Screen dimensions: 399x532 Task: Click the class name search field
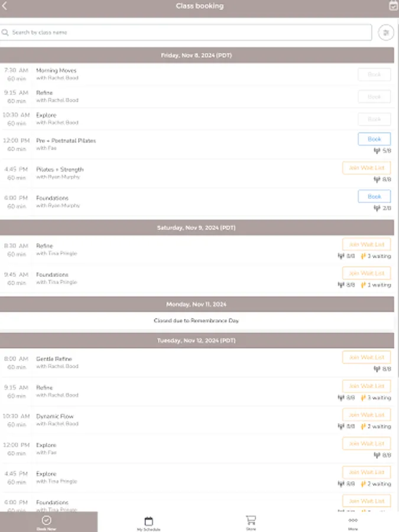pos(177,33)
